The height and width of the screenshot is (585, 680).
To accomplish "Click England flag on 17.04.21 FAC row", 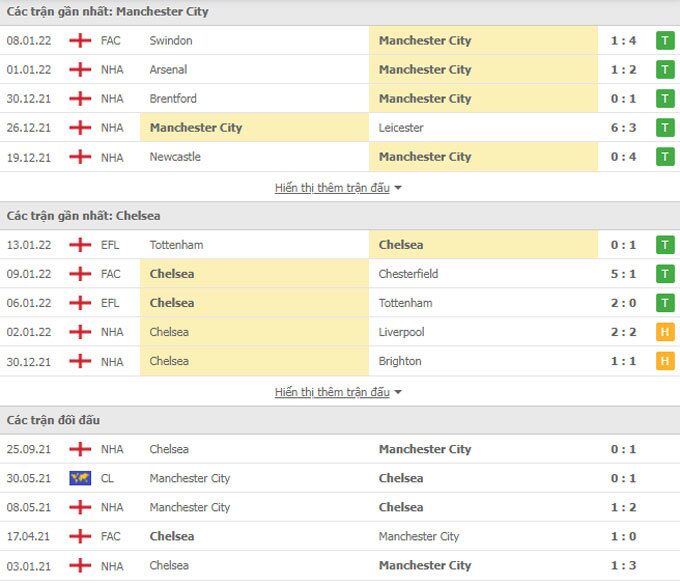I will [x=80, y=537].
